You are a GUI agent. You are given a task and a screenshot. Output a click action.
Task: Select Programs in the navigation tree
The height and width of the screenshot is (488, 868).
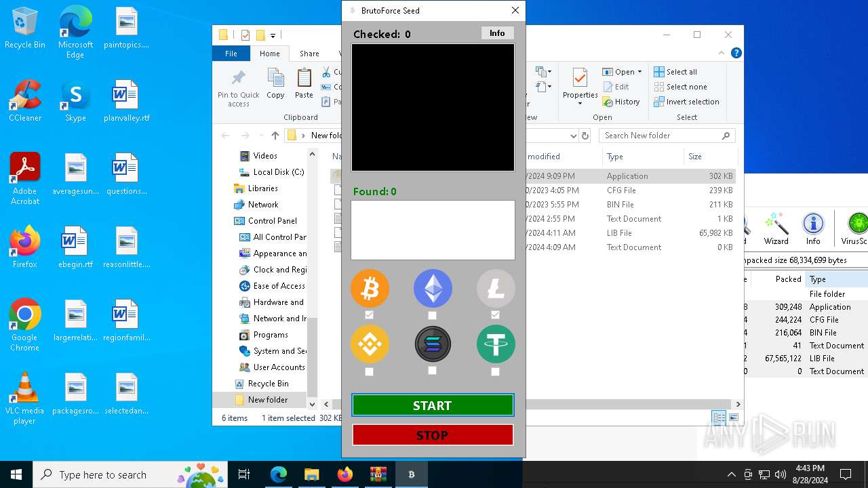264,335
